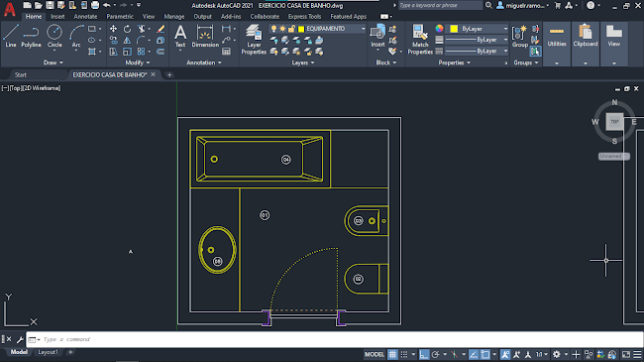Open the annotation scale 1:1 dropdown
The height and width of the screenshot is (362, 644).
[542, 354]
